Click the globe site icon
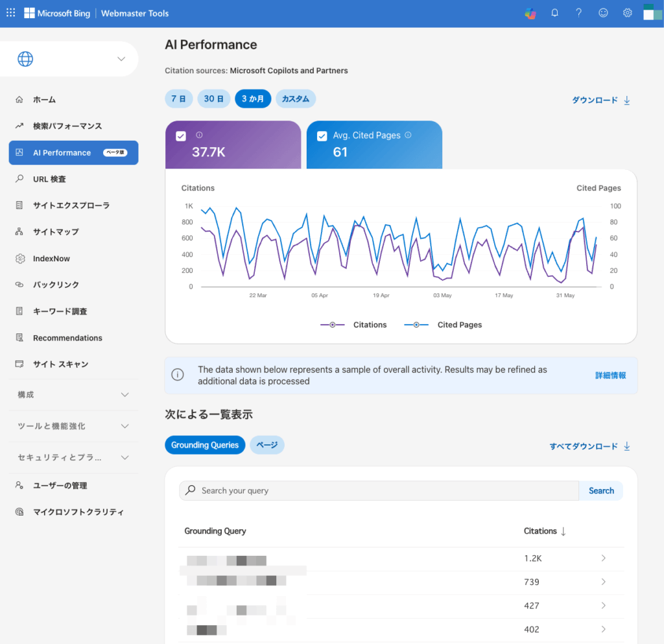Image resolution: width=664 pixels, height=644 pixels. tap(25, 59)
